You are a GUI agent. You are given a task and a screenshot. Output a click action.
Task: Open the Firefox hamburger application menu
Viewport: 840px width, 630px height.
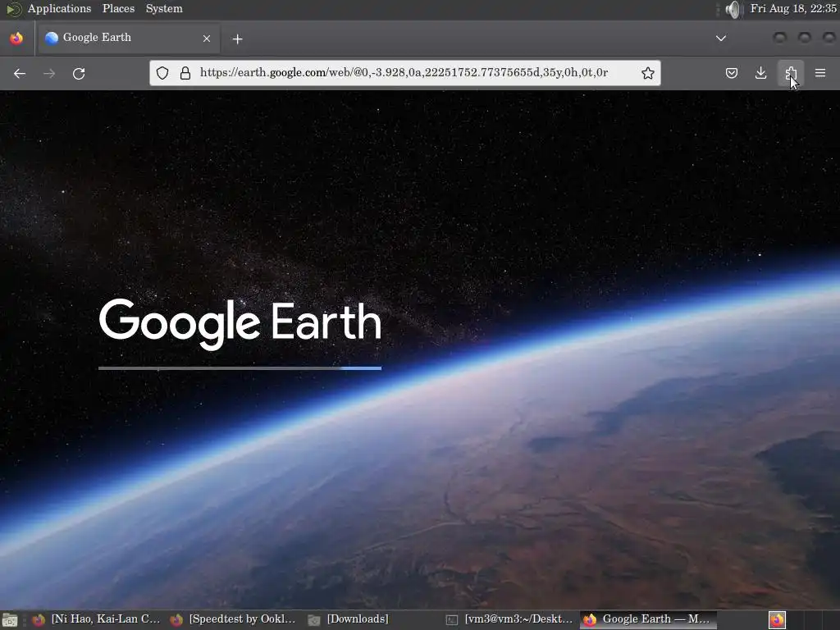820,73
